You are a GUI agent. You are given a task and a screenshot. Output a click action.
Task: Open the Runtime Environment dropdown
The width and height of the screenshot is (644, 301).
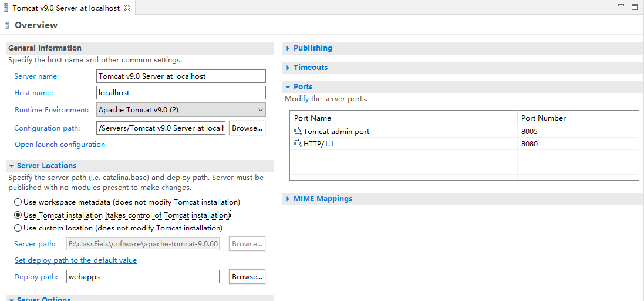point(181,110)
